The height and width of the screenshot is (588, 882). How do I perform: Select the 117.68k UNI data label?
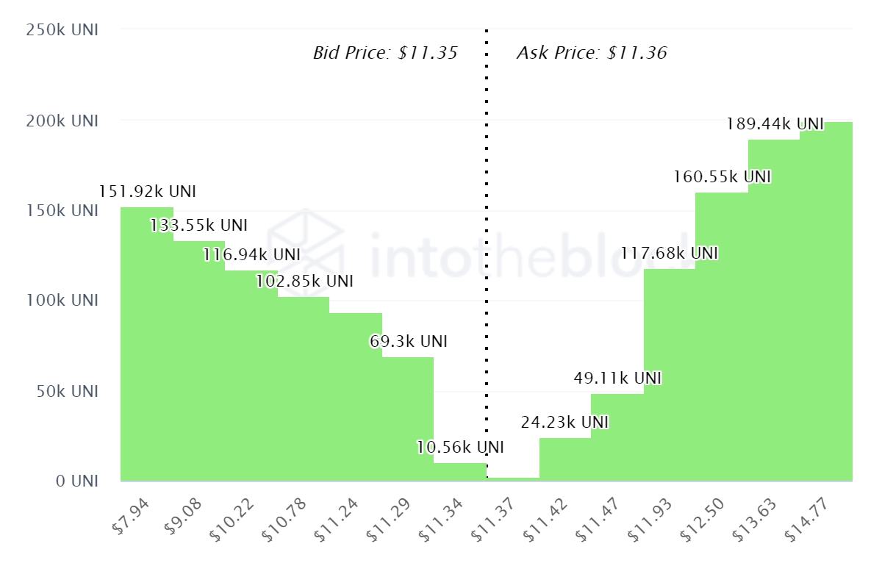[669, 254]
